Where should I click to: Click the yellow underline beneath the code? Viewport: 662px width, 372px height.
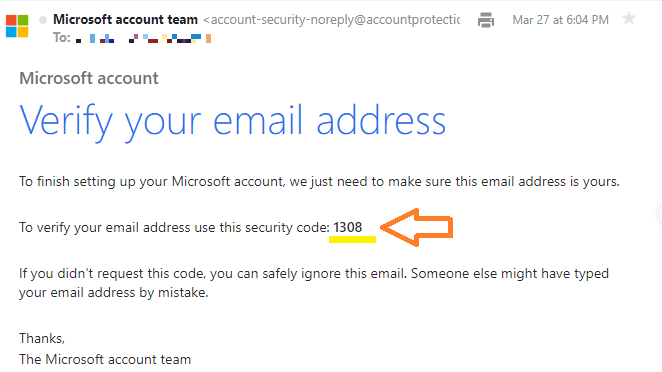coord(353,239)
